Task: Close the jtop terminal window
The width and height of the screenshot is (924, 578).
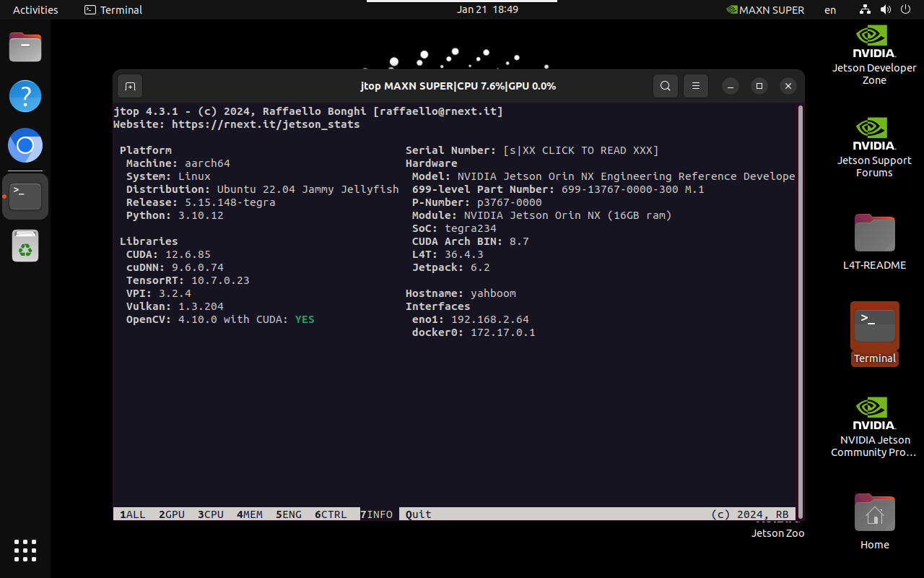Action: click(788, 86)
